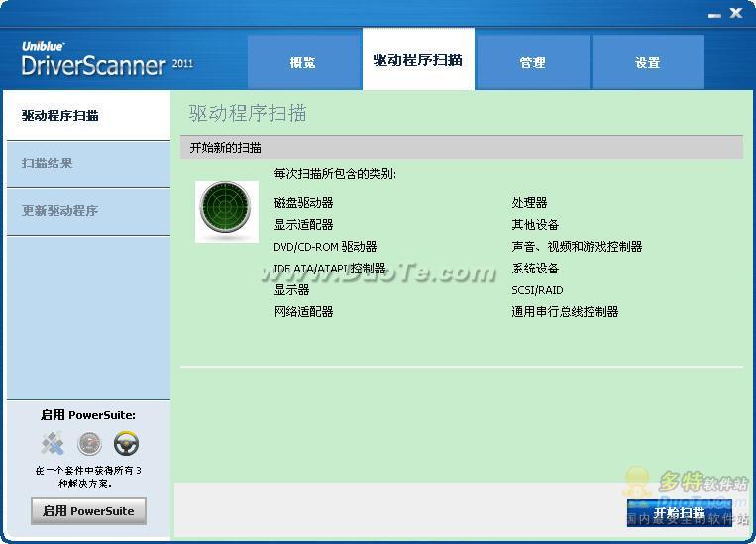Click the SCSI/RAID category text

538,290
